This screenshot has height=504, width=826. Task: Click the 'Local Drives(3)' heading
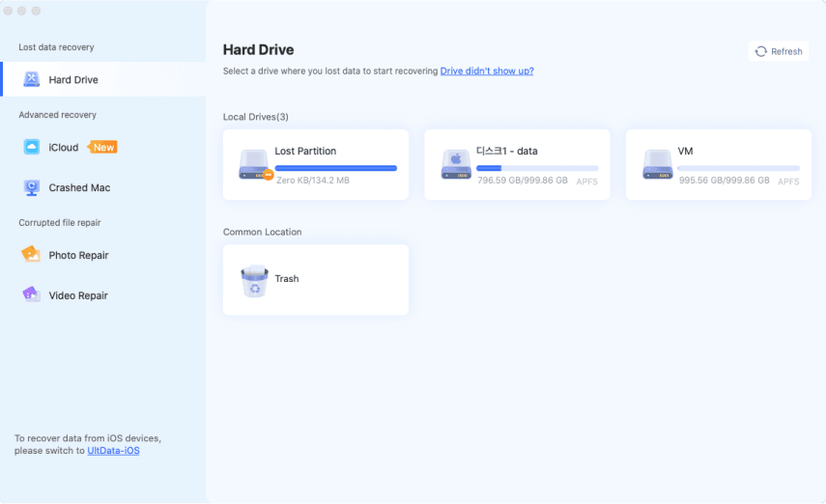(x=255, y=117)
